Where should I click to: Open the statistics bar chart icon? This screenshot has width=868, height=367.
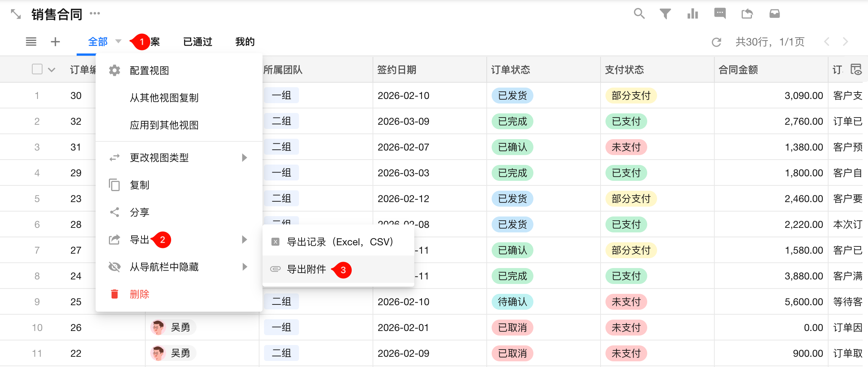[692, 14]
